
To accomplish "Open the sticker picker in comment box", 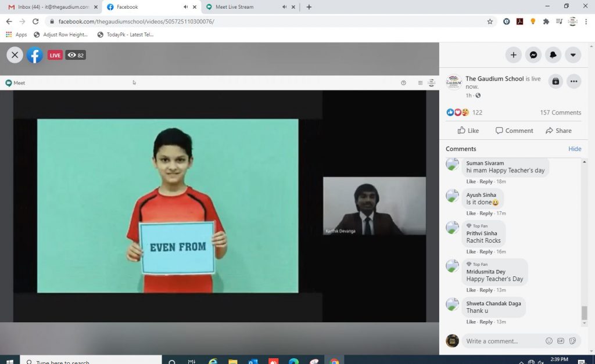I will tap(572, 341).
